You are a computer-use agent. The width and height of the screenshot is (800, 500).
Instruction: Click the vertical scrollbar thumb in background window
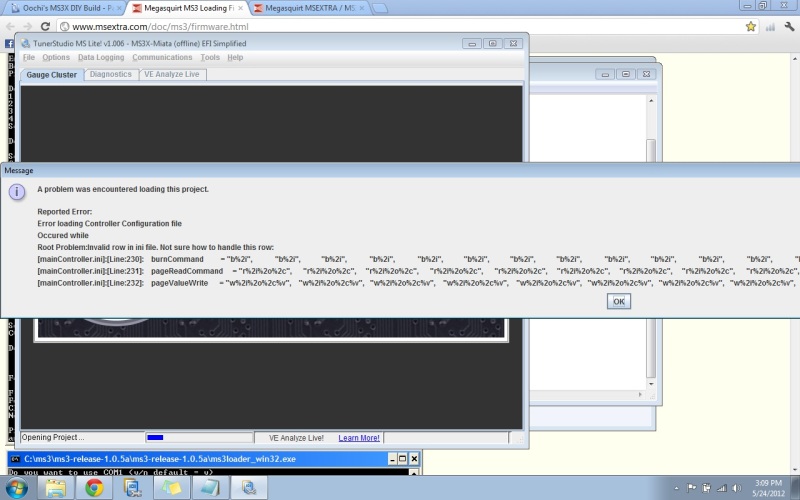(651, 258)
